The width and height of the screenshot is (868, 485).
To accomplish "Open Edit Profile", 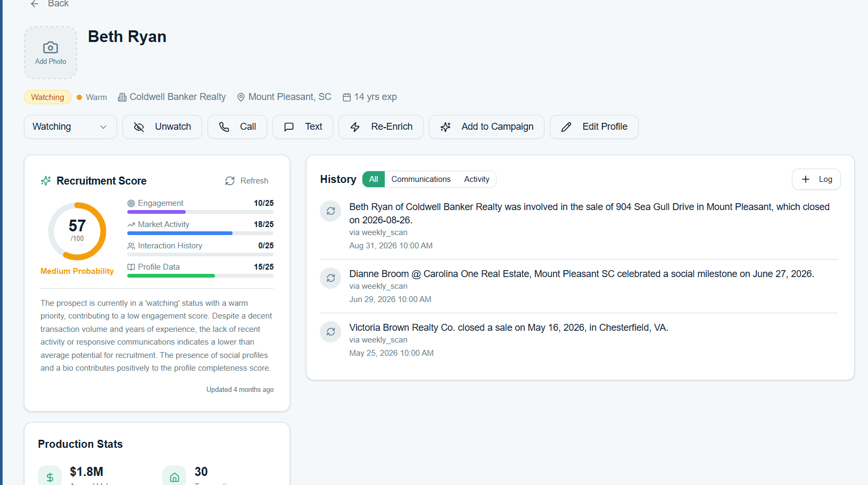I will [594, 127].
